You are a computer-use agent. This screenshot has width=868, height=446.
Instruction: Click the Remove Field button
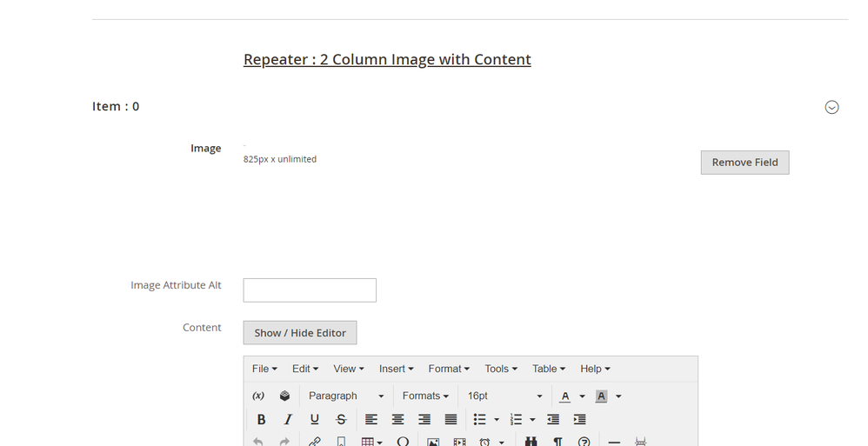[x=744, y=162]
